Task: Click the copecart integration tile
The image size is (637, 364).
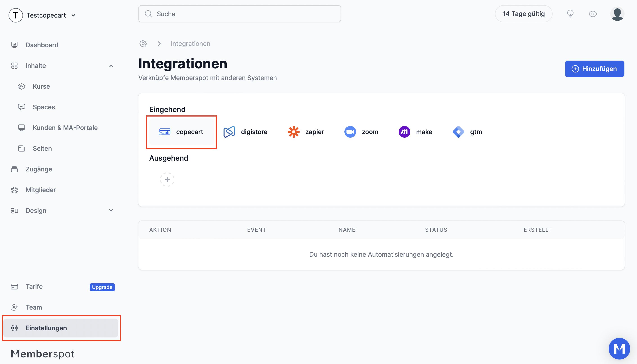Action: pyautogui.click(x=181, y=132)
